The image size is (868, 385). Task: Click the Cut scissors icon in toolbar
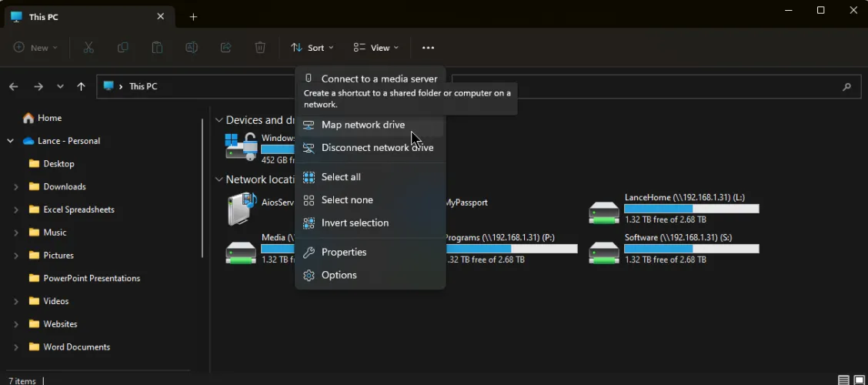pyautogui.click(x=88, y=48)
